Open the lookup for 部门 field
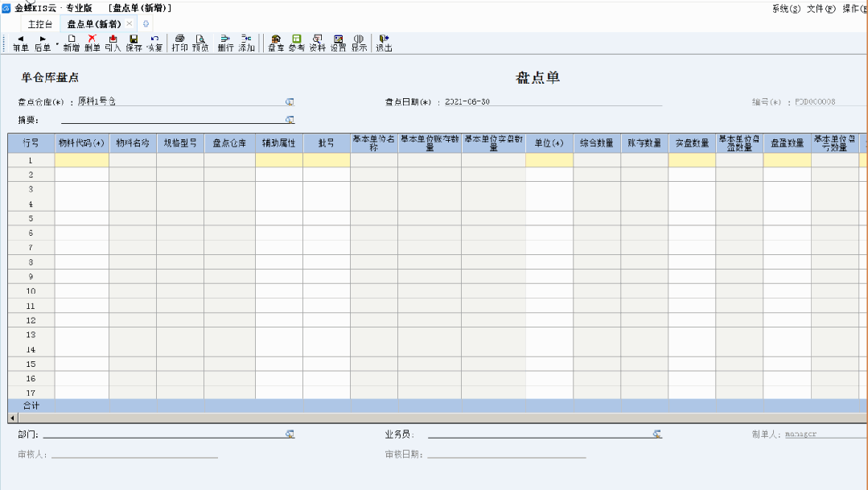868x490 pixels. pyautogui.click(x=290, y=434)
